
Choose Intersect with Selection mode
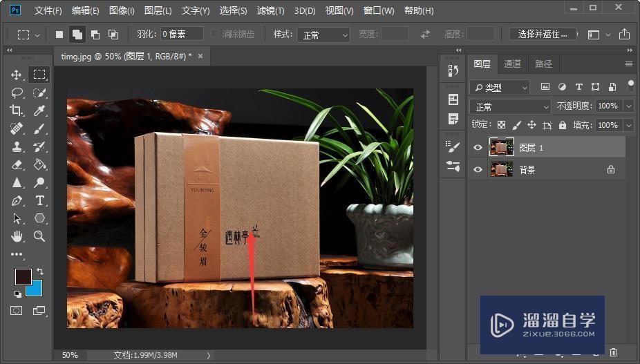coord(113,35)
